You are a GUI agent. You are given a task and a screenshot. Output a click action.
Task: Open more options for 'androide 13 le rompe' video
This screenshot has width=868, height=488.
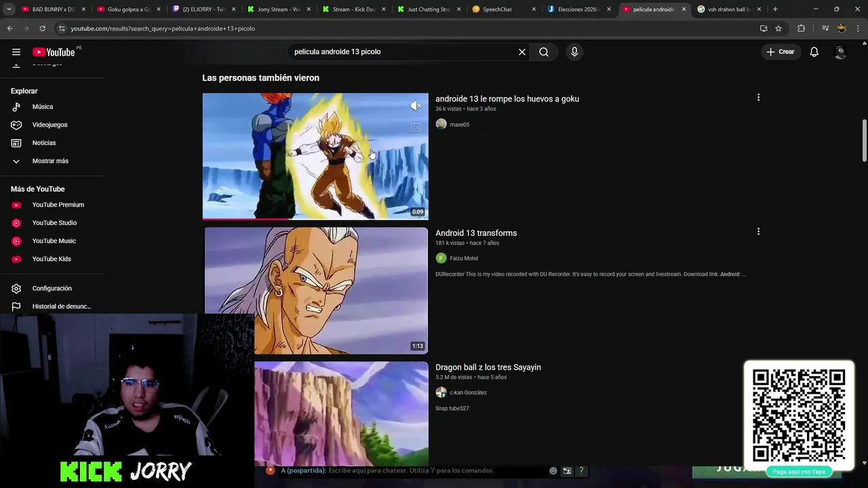pos(758,98)
